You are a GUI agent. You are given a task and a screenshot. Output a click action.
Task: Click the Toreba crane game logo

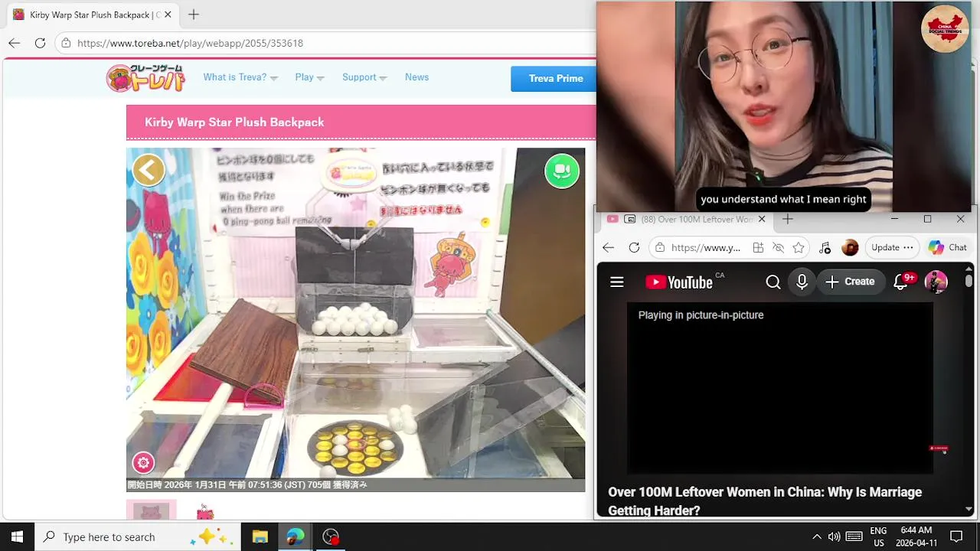[x=145, y=78]
